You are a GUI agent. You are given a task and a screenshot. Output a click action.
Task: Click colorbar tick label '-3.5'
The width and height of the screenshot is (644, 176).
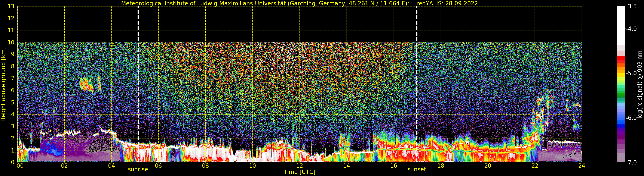coord(631,6)
